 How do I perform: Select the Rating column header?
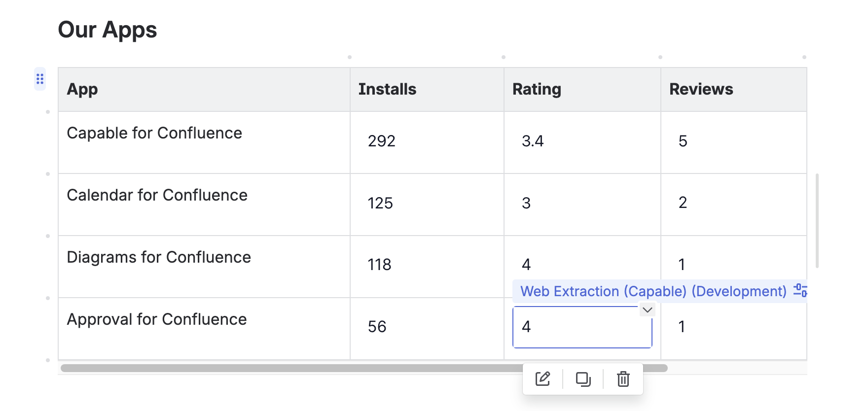pyautogui.click(x=537, y=89)
